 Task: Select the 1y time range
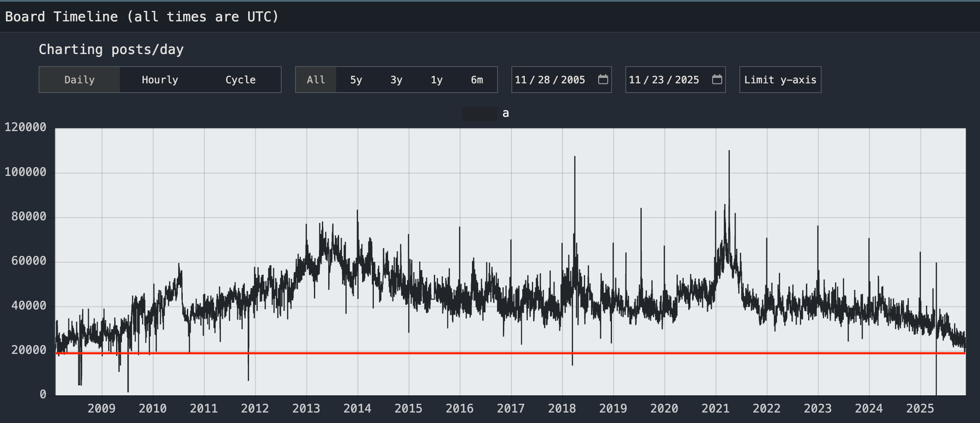click(x=437, y=80)
